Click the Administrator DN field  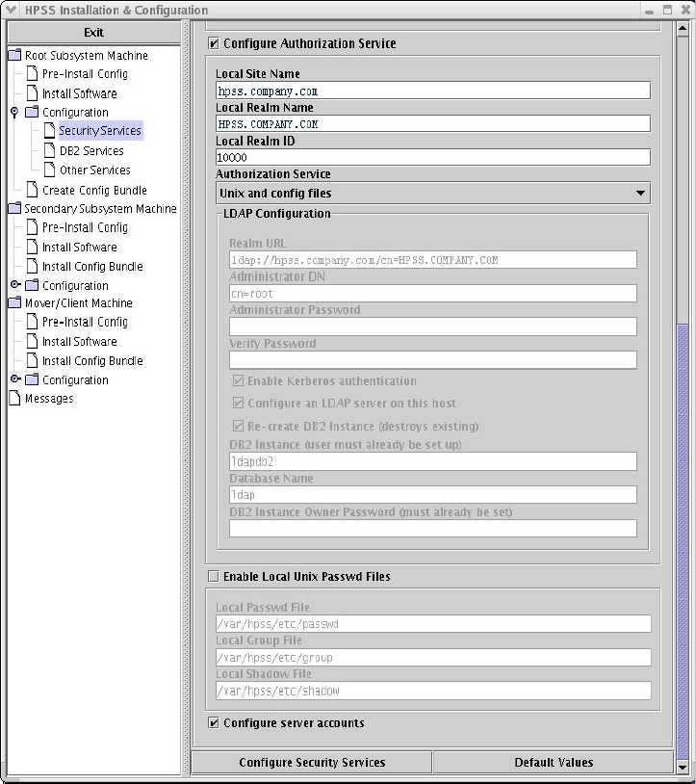tap(432, 293)
